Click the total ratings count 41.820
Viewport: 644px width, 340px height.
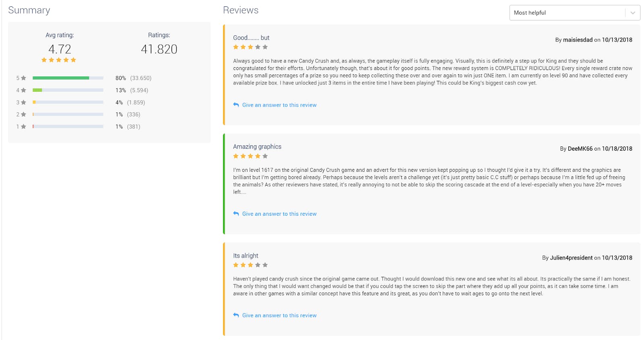(159, 49)
